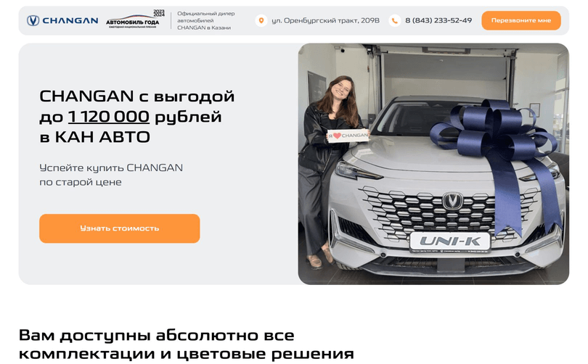Click the address ул. Оренбургский тракт, 209В
The image size is (588, 364).
(x=325, y=20)
